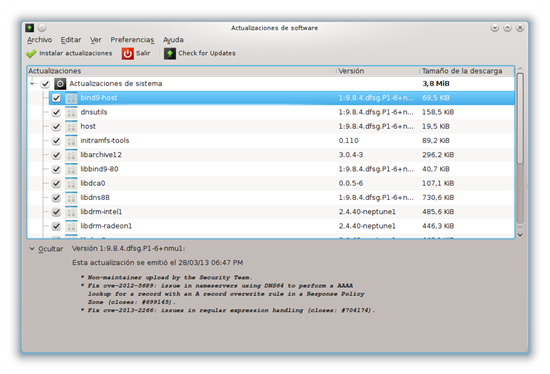Click the package icon of libdrm-radeon1
This screenshot has height=374, width=550.
(x=71, y=226)
